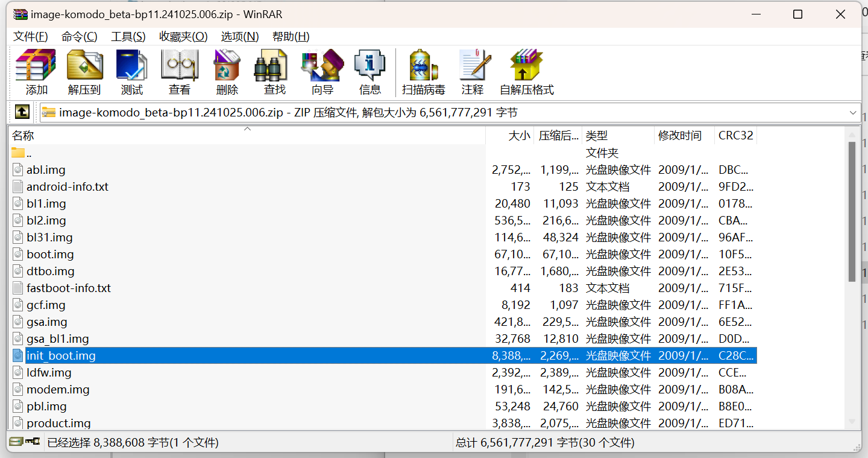
Task: Sort by Name (名称) column header
Action: click(x=23, y=136)
